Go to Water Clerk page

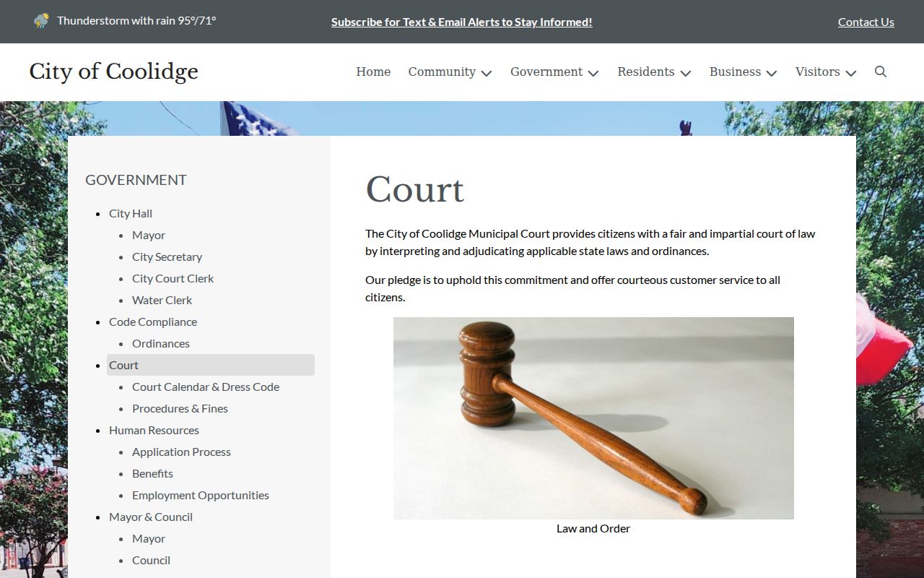162,300
